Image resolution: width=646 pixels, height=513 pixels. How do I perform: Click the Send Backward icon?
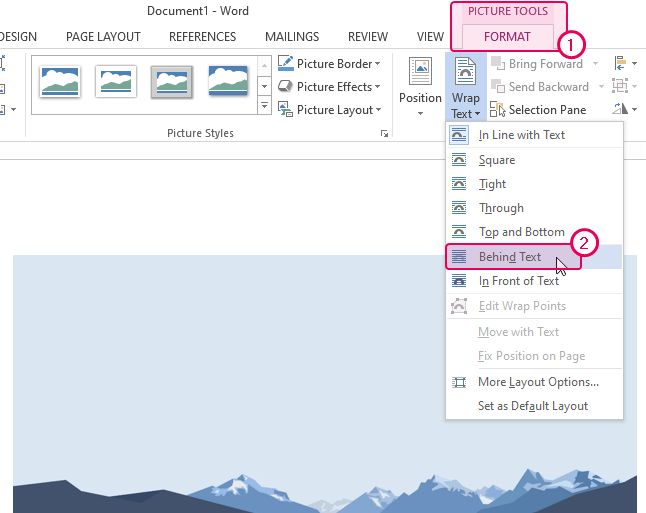tap(498, 86)
